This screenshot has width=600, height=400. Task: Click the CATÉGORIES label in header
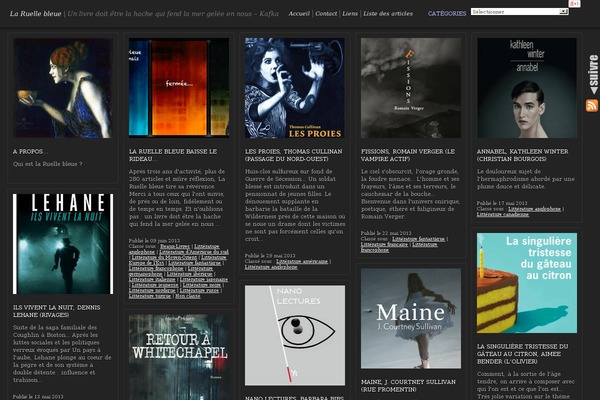(x=447, y=14)
